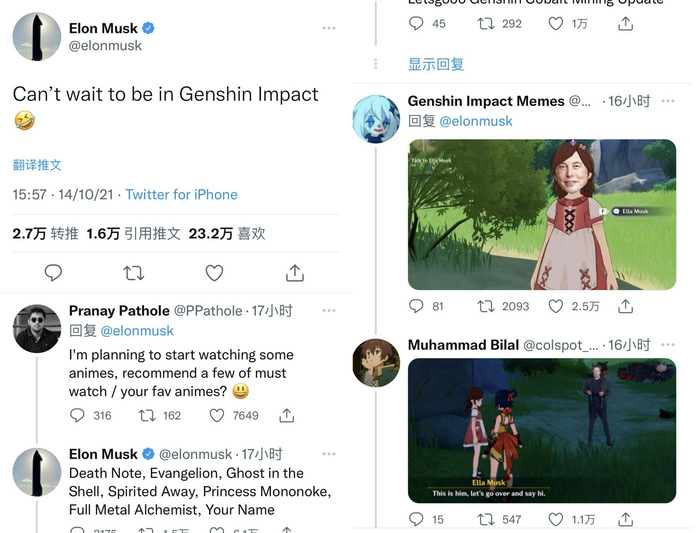Retweet Genshin Impact Memes reply with 2093 retweets
The image size is (700, 533).
486,306
